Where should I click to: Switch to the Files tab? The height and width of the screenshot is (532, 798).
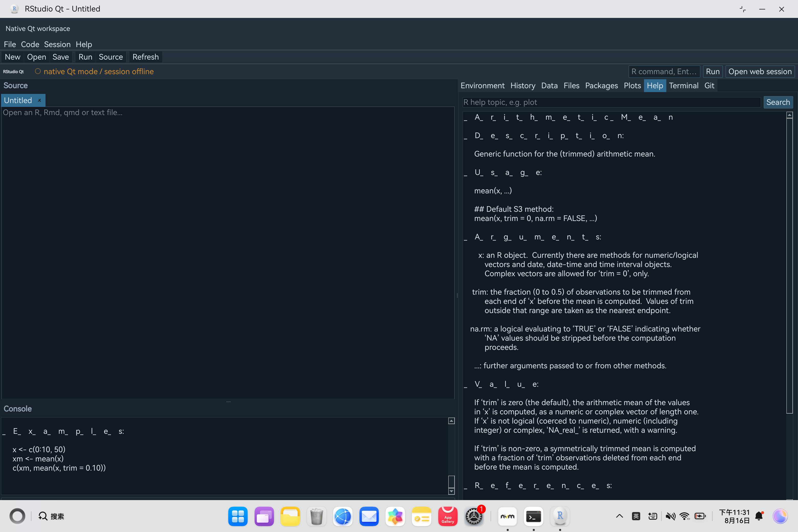pos(571,85)
